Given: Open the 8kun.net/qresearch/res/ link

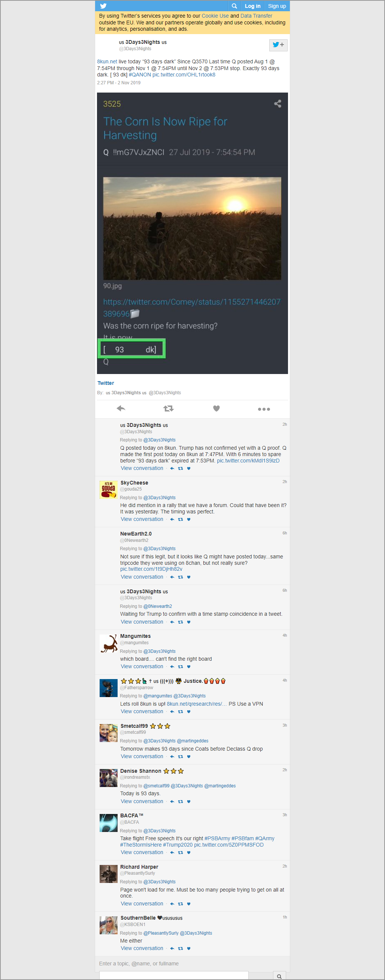Looking at the screenshot, I should [197, 704].
